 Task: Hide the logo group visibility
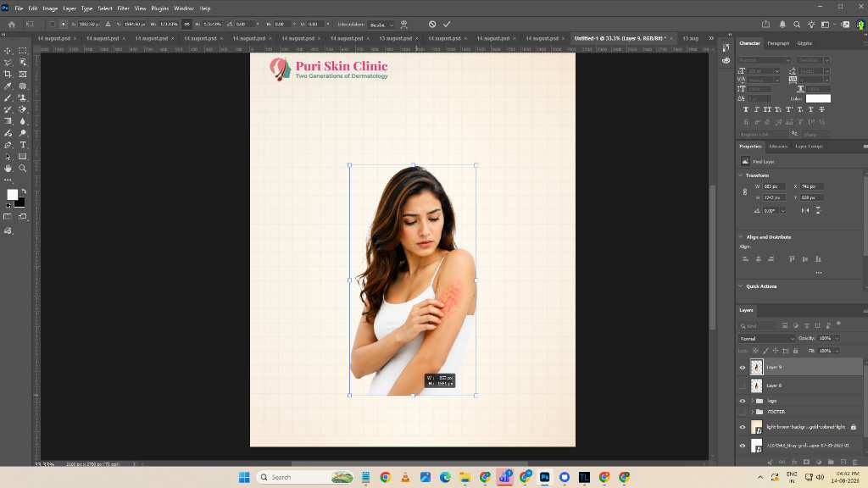pyautogui.click(x=743, y=401)
